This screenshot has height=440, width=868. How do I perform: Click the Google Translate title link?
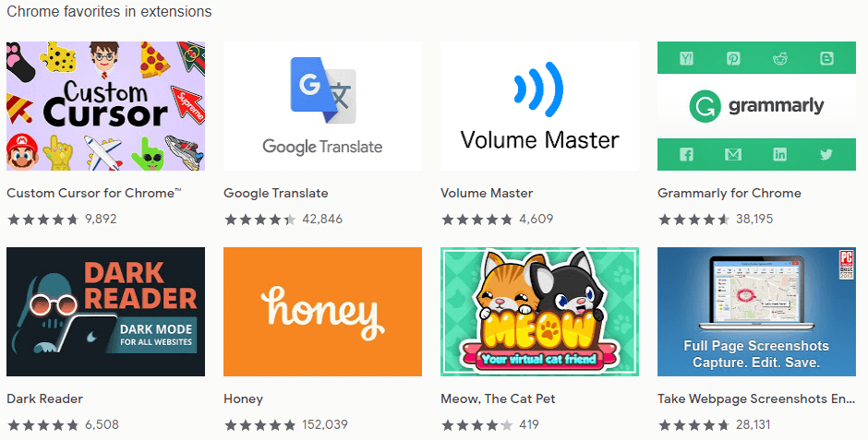point(276,193)
